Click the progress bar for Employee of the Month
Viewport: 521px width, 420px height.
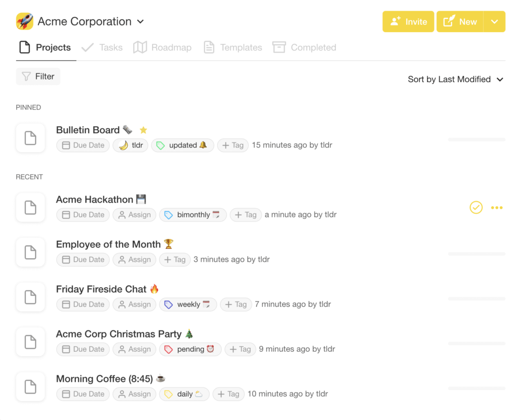(476, 254)
